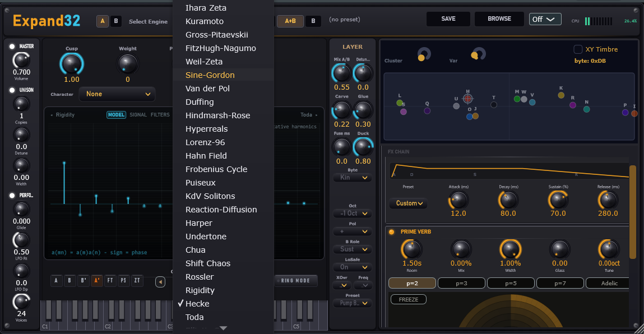Click the Cluster knob
The image size is (644, 334).
tap(423, 54)
